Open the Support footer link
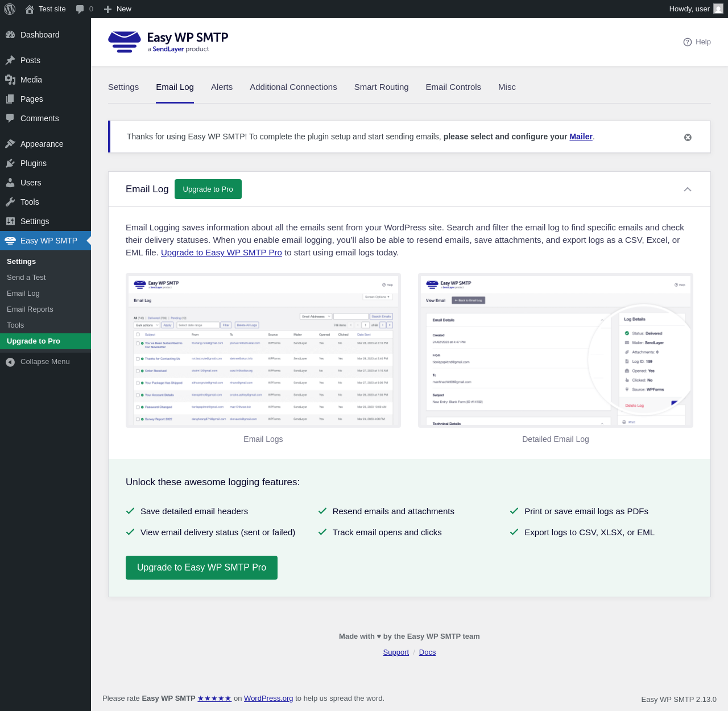 pos(396,652)
